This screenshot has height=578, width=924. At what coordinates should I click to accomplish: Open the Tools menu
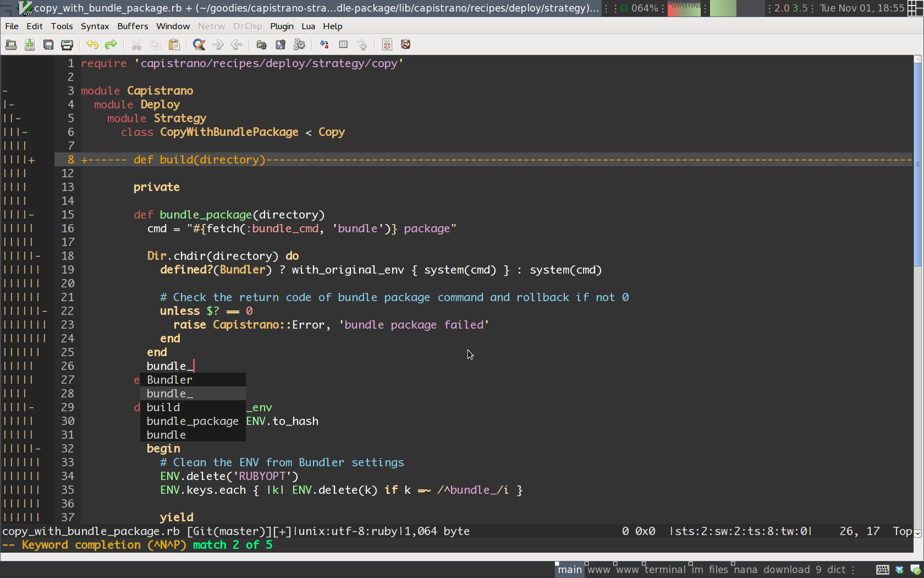coord(62,26)
